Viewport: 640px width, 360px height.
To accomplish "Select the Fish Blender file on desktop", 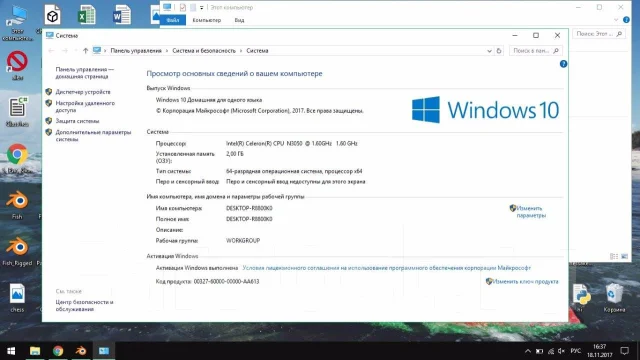I will point(17,205).
